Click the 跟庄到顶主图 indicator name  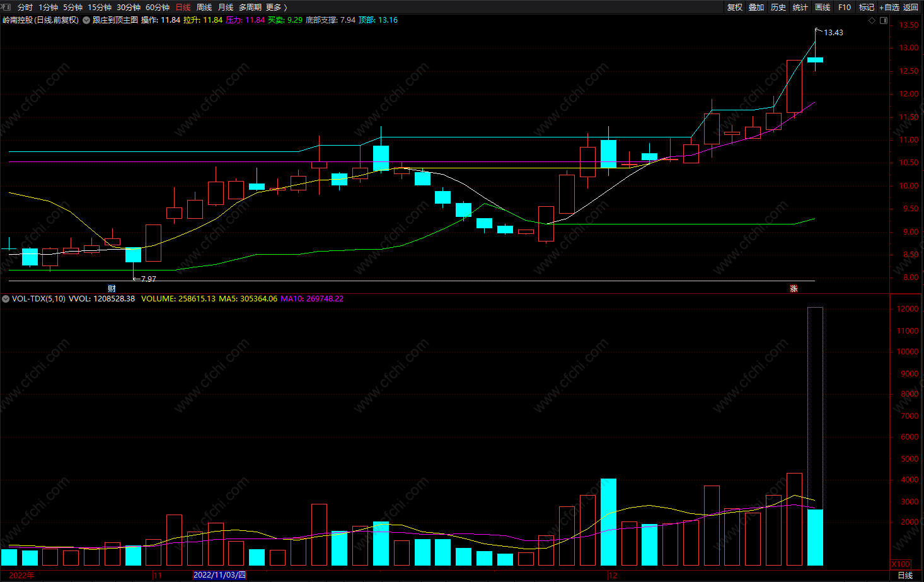pyautogui.click(x=115, y=20)
